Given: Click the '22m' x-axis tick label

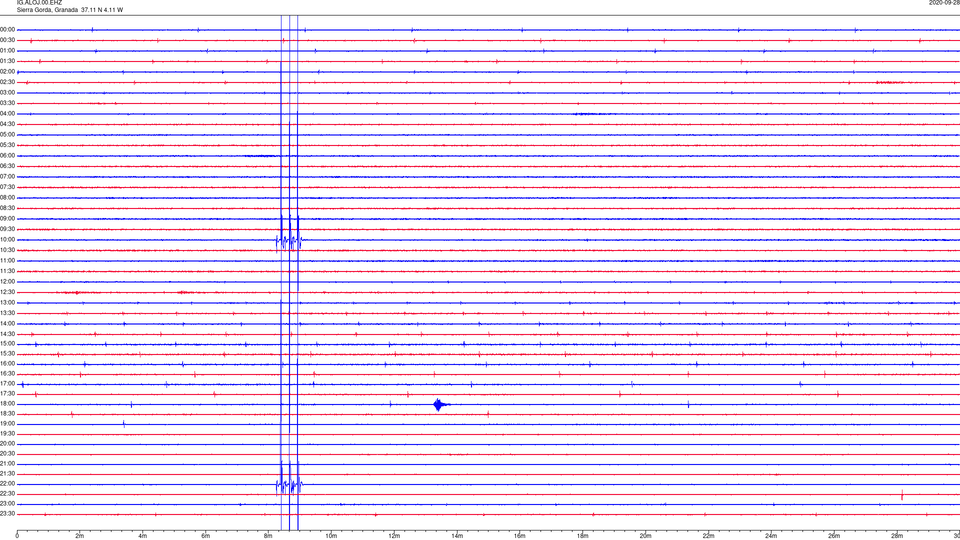Looking at the screenshot, I should click(x=708, y=536).
